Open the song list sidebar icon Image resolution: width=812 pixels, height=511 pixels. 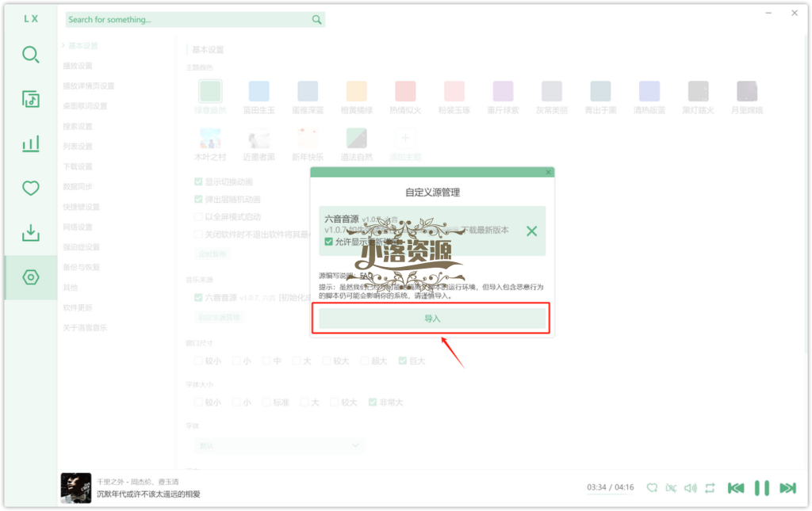31,99
